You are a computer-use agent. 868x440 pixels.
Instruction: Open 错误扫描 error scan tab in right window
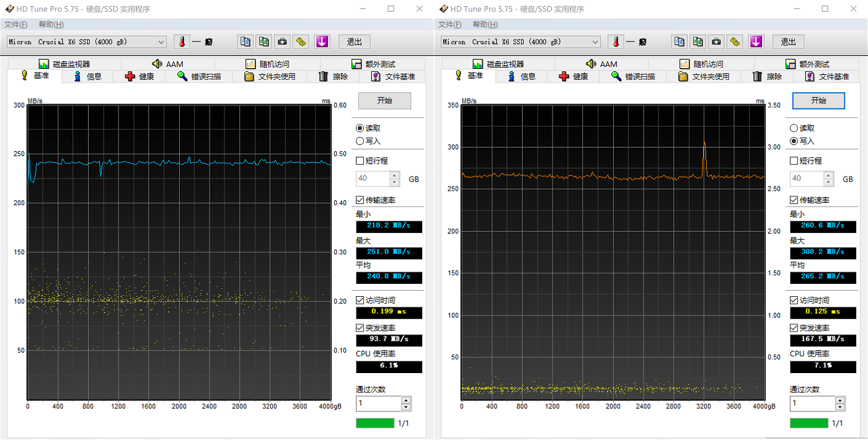tap(632, 76)
